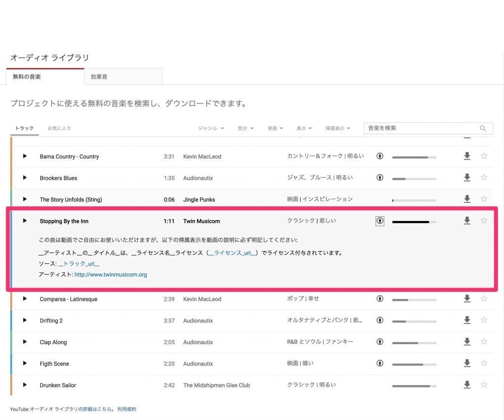Collapse the attribution notice for Stopping By the Inn
The width and height of the screenshot is (504, 420).
379,221
